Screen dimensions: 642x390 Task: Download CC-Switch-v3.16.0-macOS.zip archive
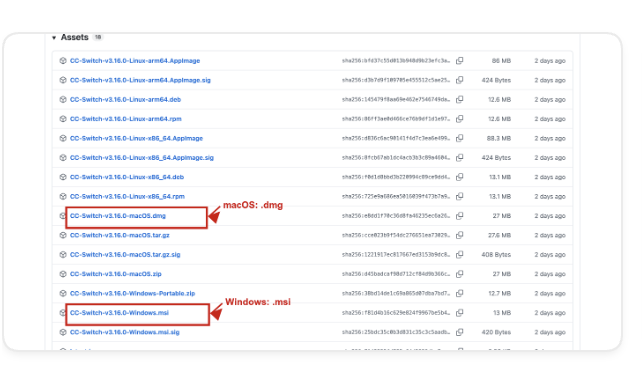(x=115, y=274)
